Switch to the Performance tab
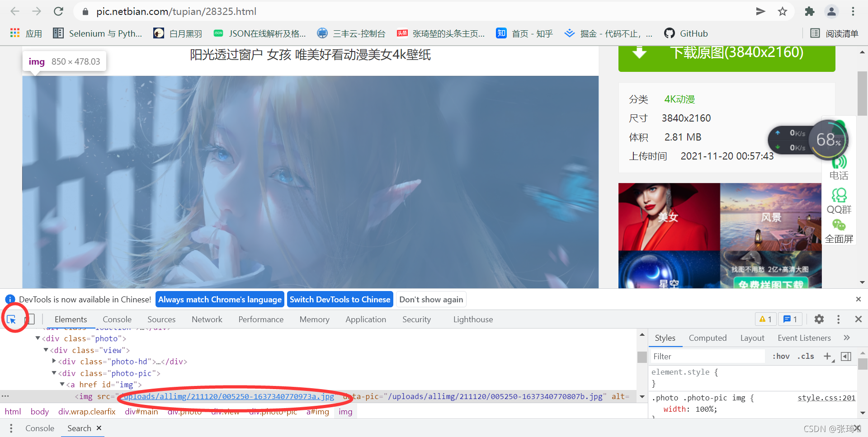Viewport: 868px width, 437px height. point(261,320)
